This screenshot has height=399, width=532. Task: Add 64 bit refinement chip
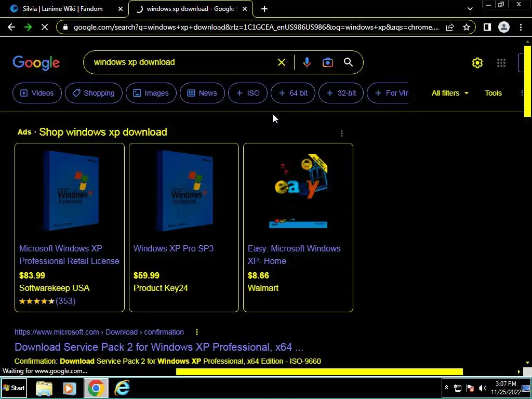293,93
